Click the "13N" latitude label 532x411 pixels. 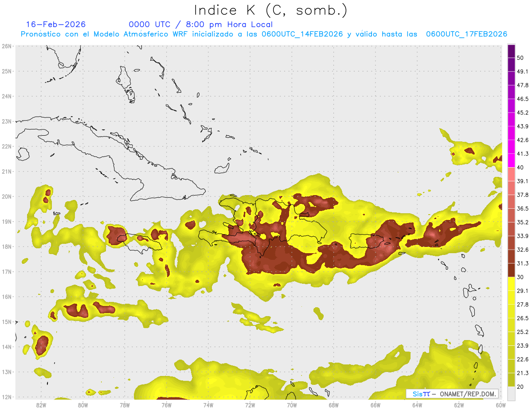6,372
